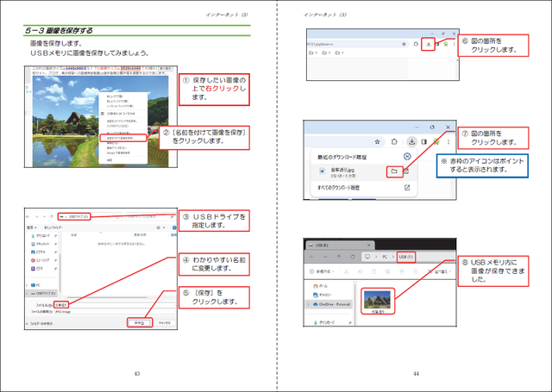Open the 整理 dropdown in the save dialog toolbar

pos(32,227)
